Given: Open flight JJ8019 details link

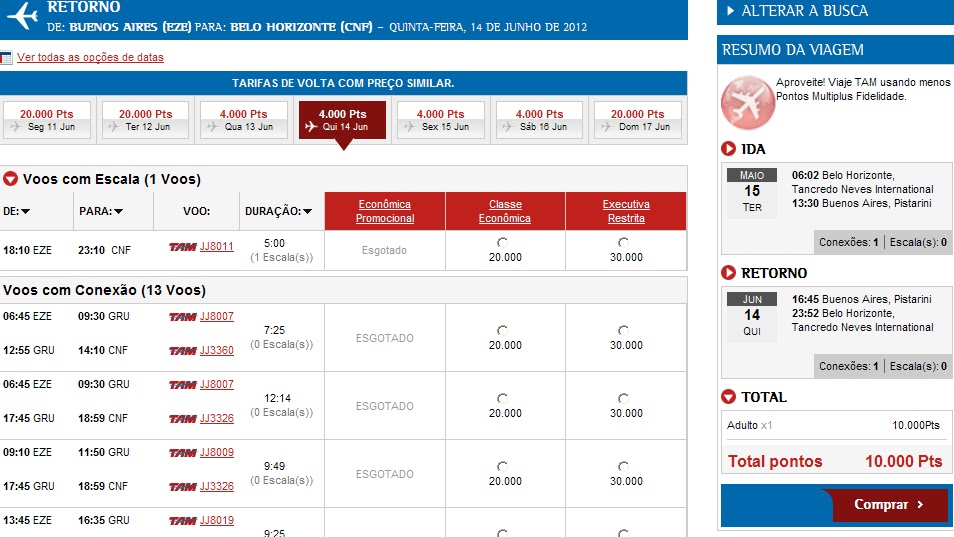Looking at the screenshot, I should click(x=217, y=521).
